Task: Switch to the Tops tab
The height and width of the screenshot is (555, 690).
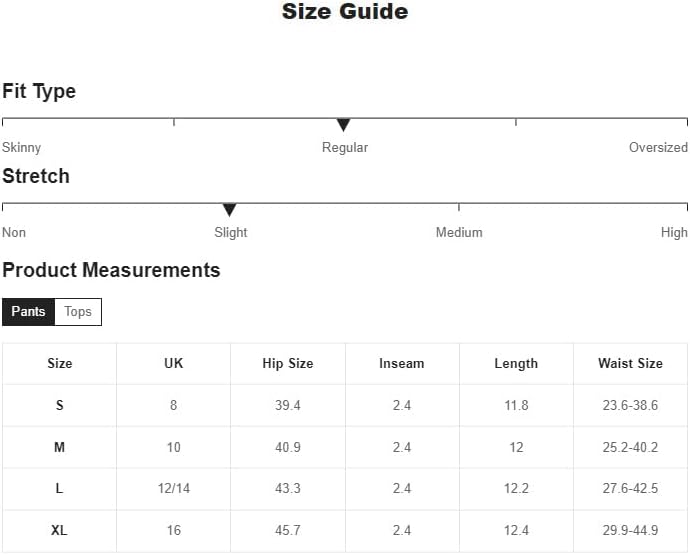Action: [x=78, y=312]
